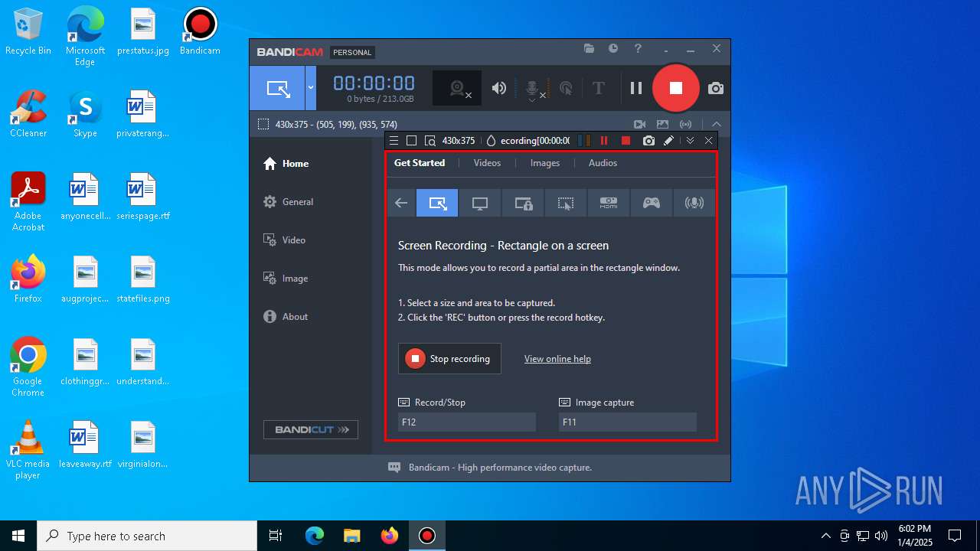
Task: Open the recording mode dropdown arrow
Action: pos(311,88)
